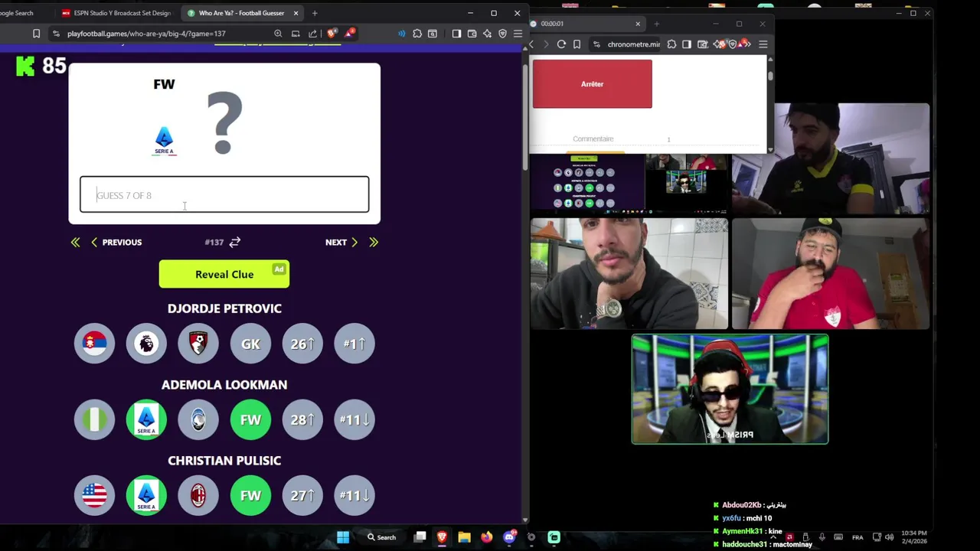The width and height of the screenshot is (980, 551).
Task: Click taskbar Search box
Action: (381, 537)
